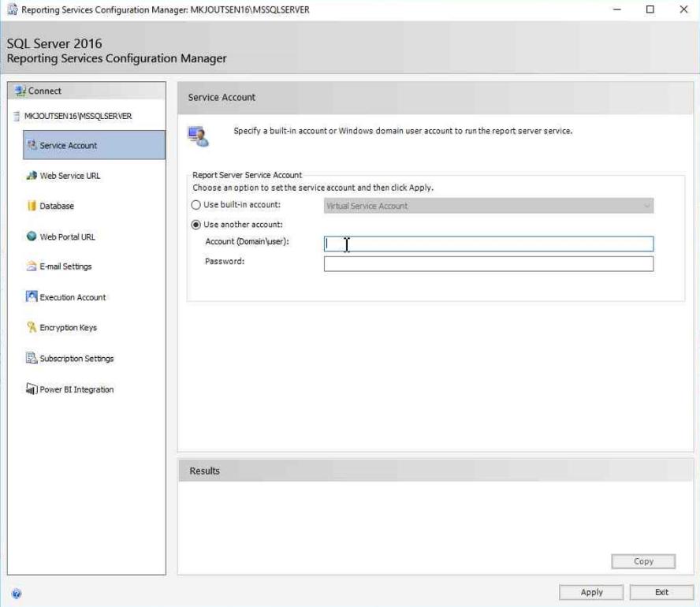Click into the Password field
This screenshot has width=700, height=607.
[489, 264]
